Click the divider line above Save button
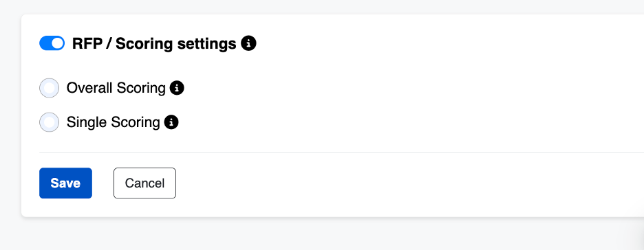The width and height of the screenshot is (644, 250). pyautogui.click(x=342, y=152)
